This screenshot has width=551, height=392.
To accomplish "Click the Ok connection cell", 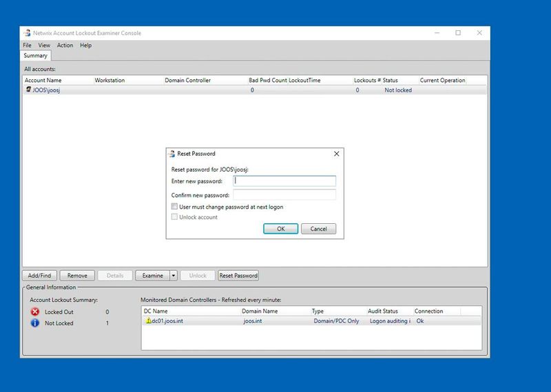I will 420,320.
